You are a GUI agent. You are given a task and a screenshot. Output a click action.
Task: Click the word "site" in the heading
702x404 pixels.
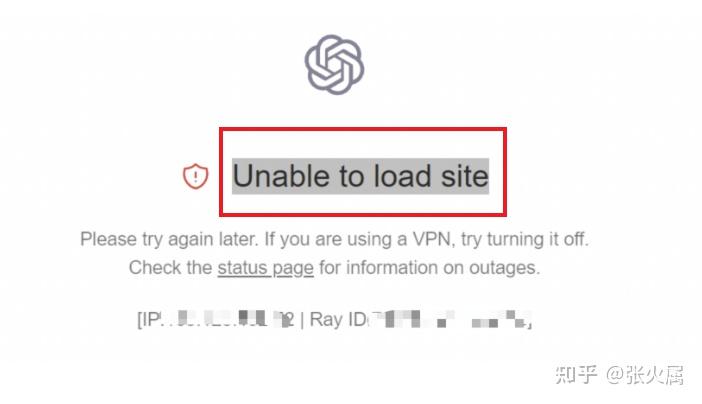[465, 176]
